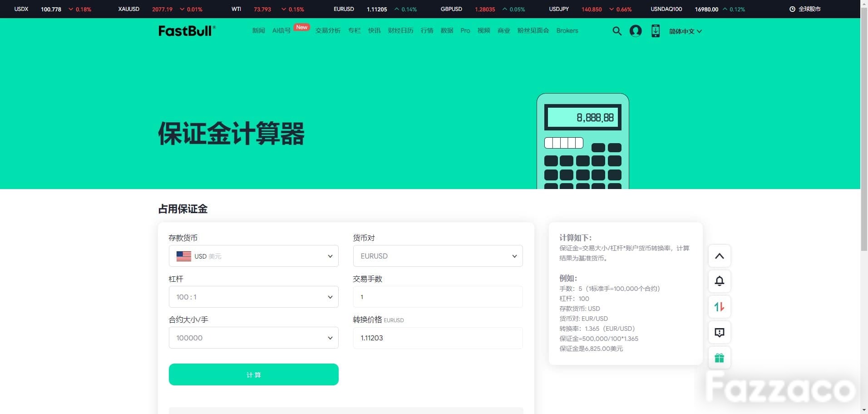The image size is (868, 414).
Task: Click the green gift box icon
Action: (720, 358)
